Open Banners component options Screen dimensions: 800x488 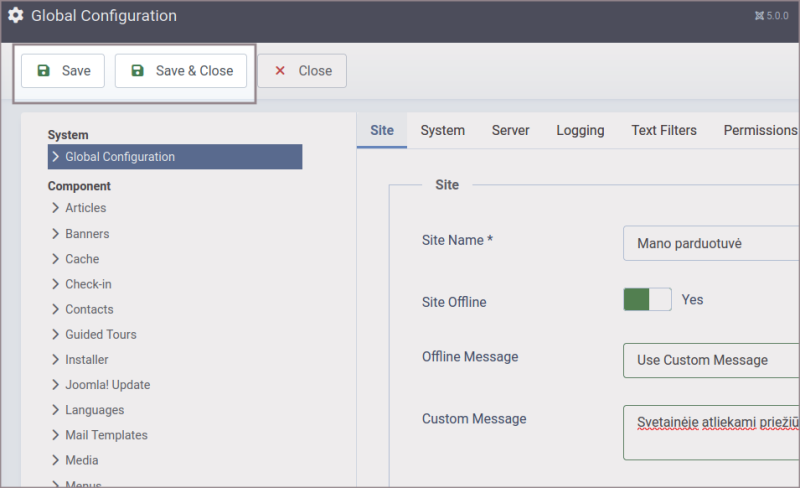(x=87, y=234)
